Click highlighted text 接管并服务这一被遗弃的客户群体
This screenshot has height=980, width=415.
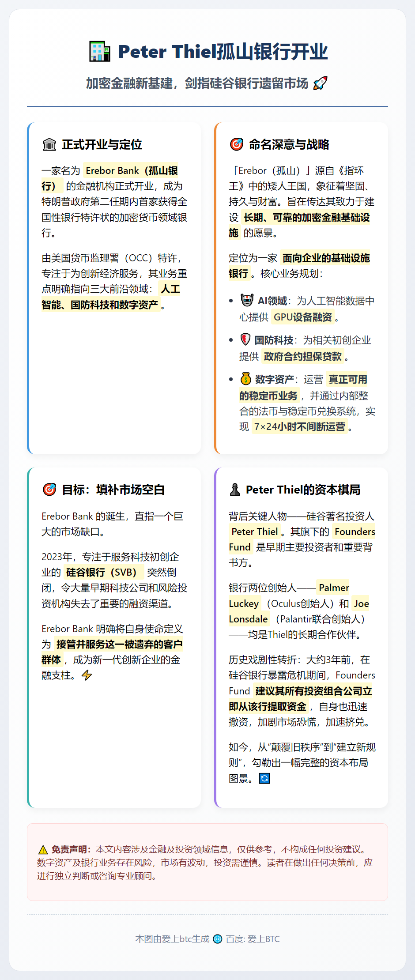click(112, 652)
